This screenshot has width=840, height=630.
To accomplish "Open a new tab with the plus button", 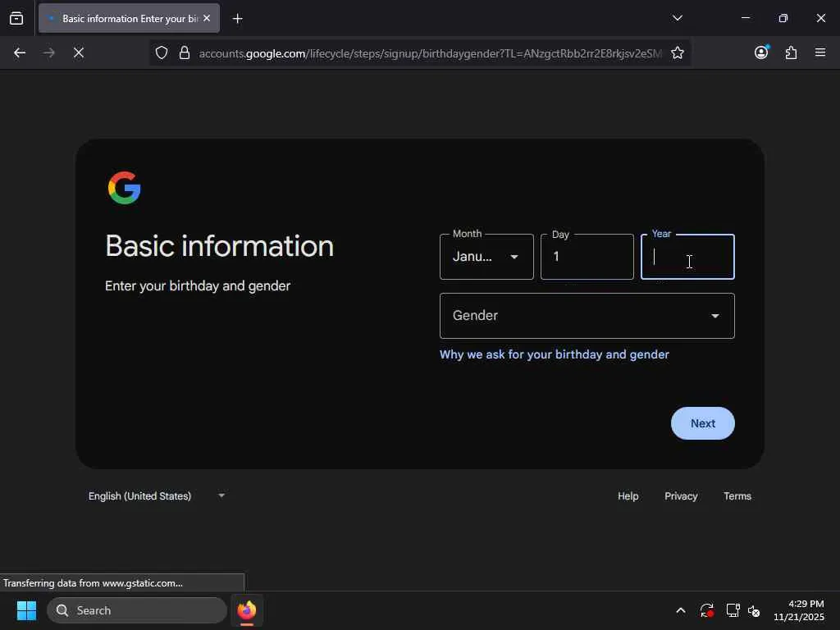I will point(237,19).
